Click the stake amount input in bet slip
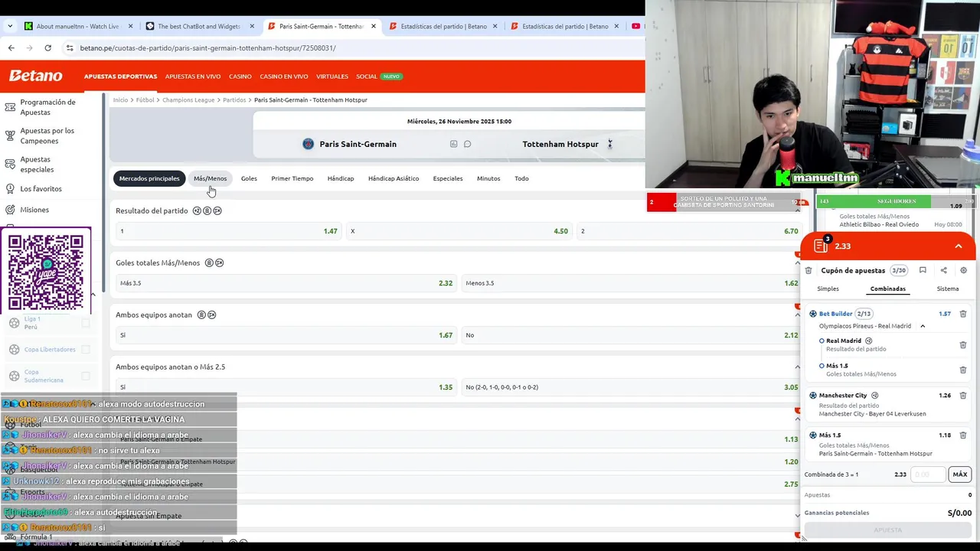The width and height of the screenshot is (980, 551). (x=928, y=474)
